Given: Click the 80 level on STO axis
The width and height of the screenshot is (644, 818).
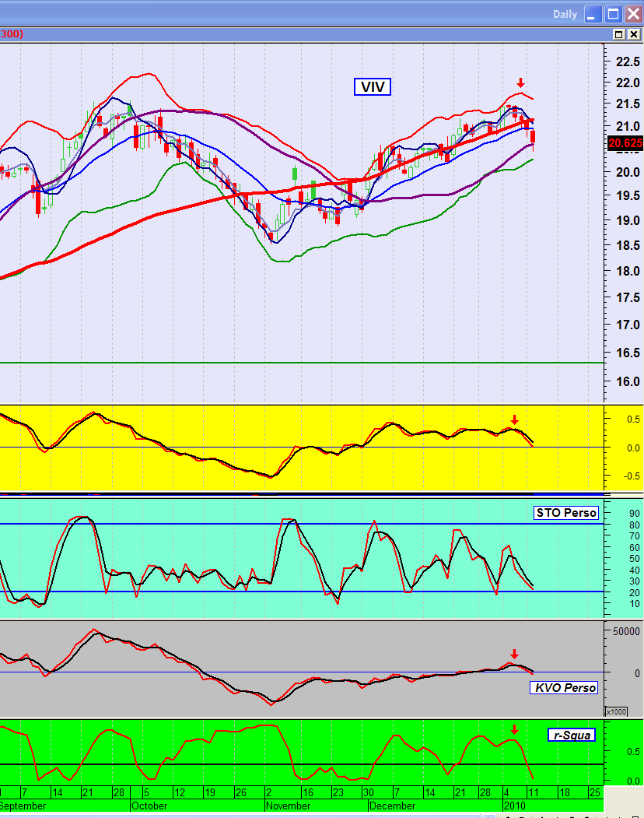Looking at the screenshot, I should click(634, 525).
